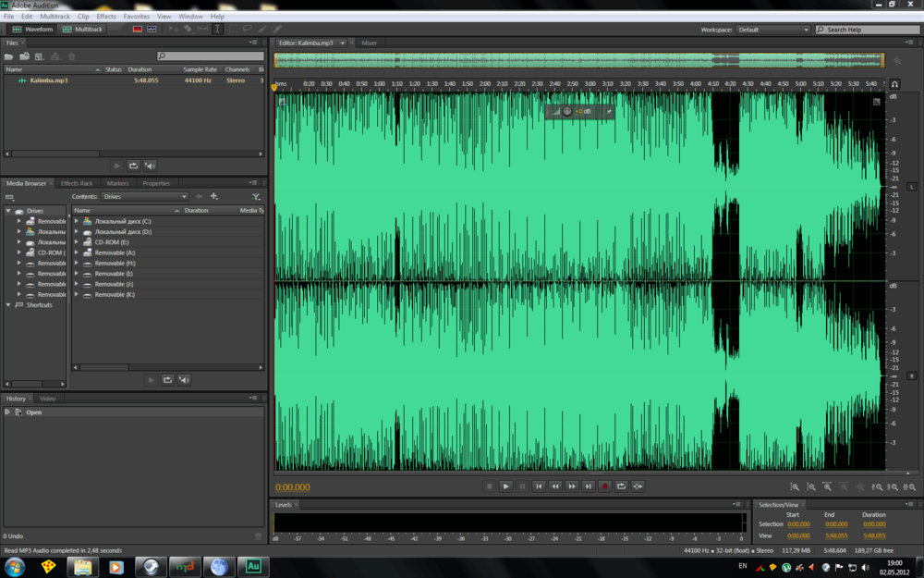Click the Open File folder icon

tap(10, 56)
